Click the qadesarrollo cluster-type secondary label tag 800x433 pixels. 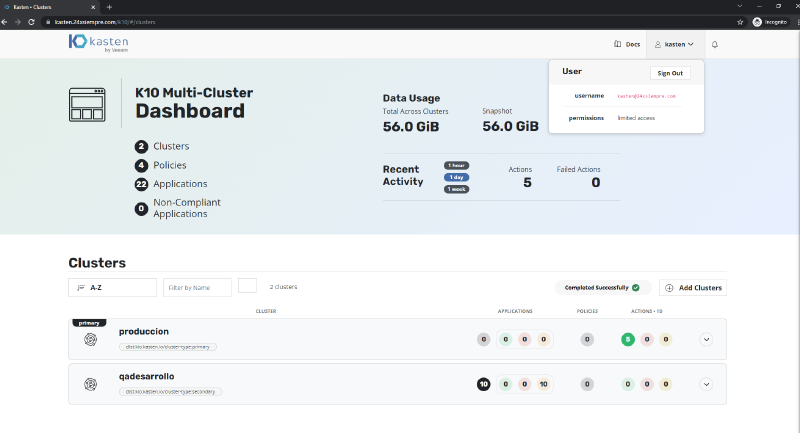tap(170, 392)
